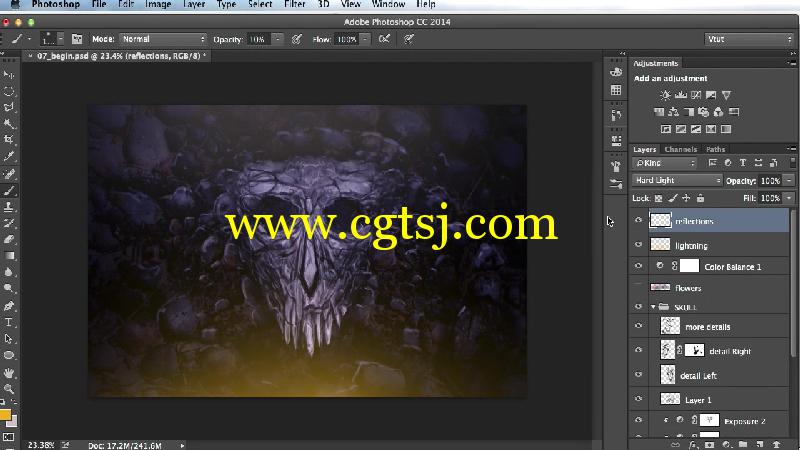Add a Levels adjustment
This screenshot has height=450, width=800.
tap(681, 95)
